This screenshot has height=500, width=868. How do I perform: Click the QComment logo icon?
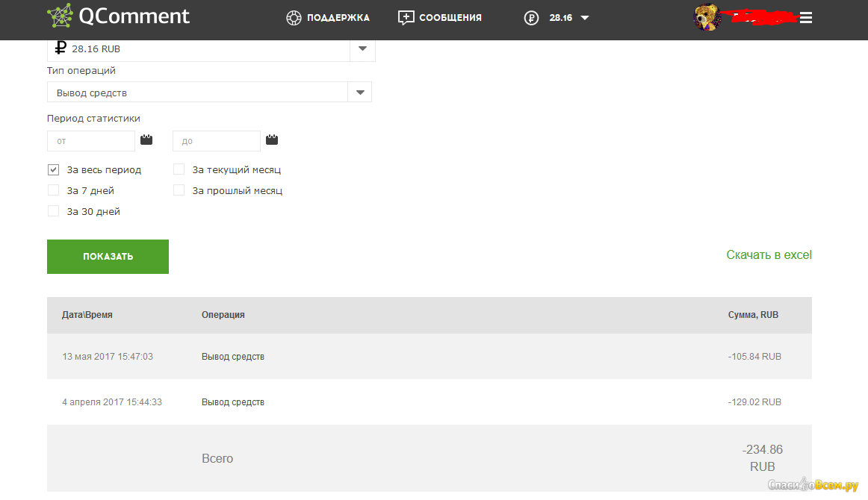point(61,17)
